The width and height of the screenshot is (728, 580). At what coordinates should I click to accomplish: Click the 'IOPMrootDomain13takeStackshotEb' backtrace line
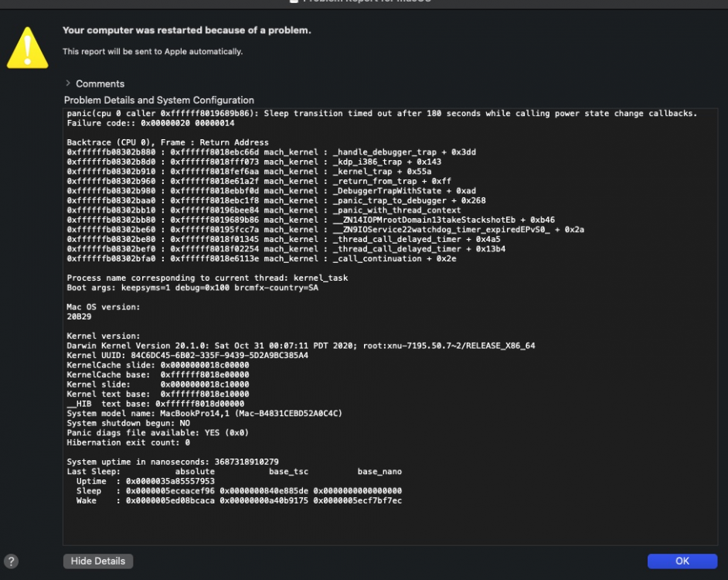[x=311, y=220]
